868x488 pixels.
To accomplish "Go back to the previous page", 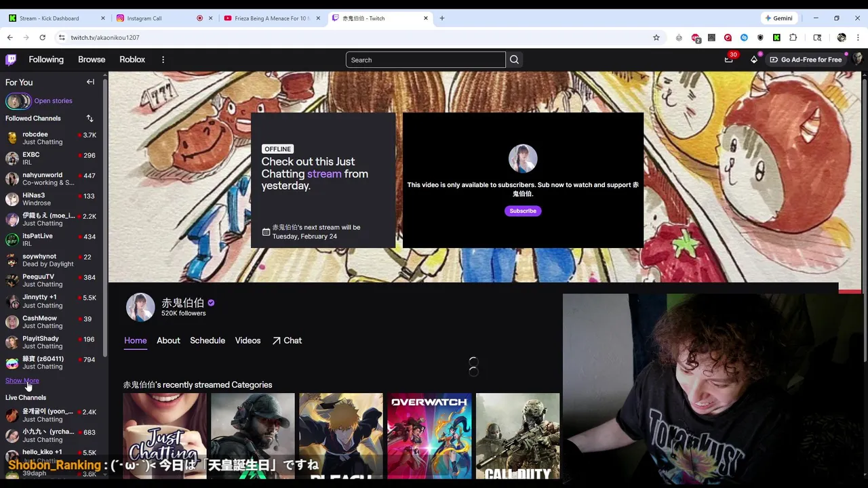I will tap(9, 37).
